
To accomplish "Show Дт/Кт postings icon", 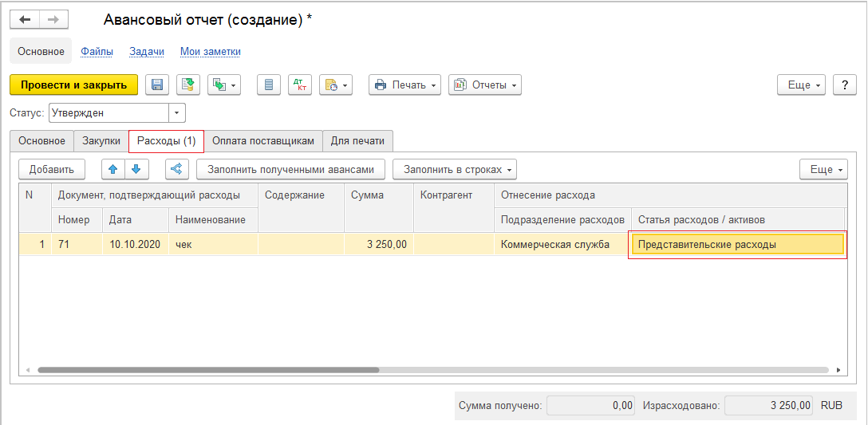I will (x=300, y=85).
